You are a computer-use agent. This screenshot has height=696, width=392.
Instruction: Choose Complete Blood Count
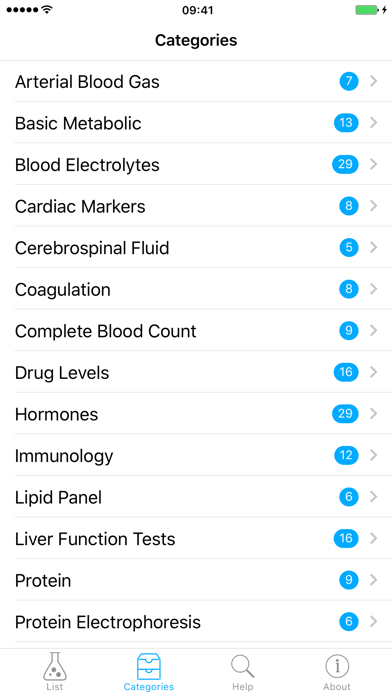tap(196, 330)
